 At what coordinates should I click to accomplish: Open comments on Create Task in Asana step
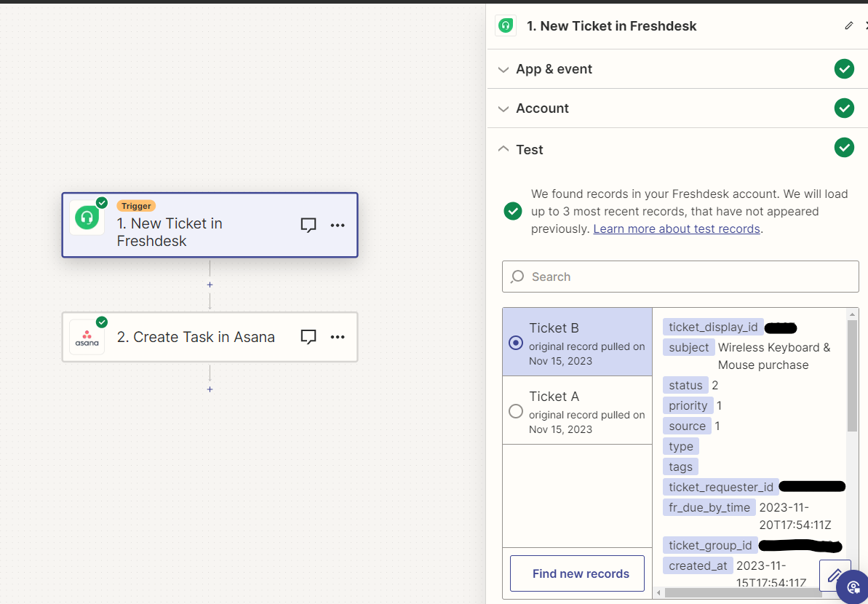point(308,337)
